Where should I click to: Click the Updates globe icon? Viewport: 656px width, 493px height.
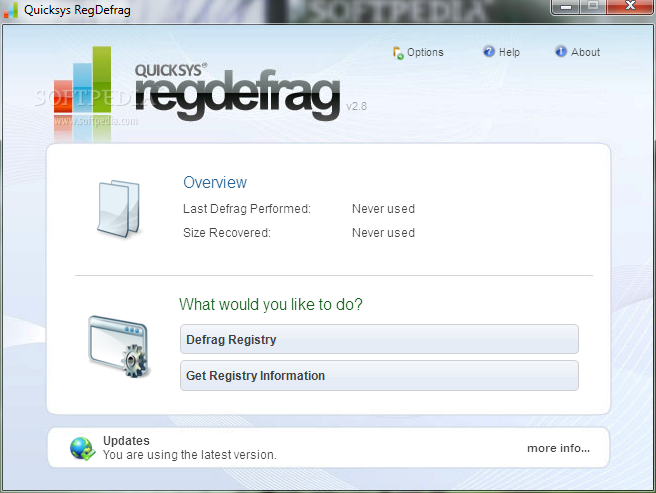point(82,449)
